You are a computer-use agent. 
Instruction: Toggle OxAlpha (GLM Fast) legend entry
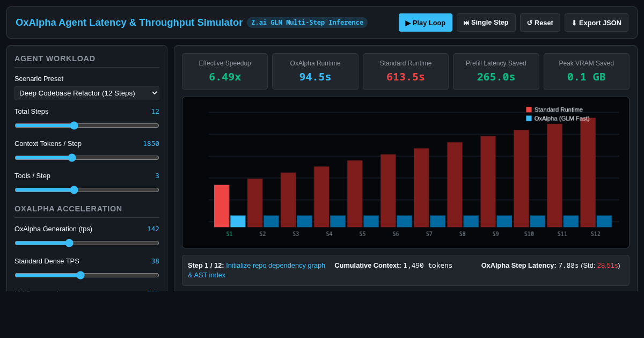coord(558,119)
